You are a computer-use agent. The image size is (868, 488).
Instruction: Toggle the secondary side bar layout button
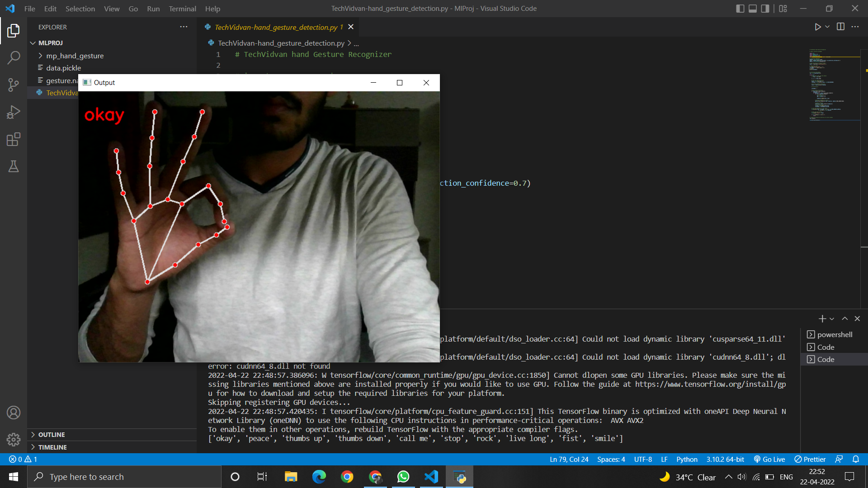[x=765, y=9]
